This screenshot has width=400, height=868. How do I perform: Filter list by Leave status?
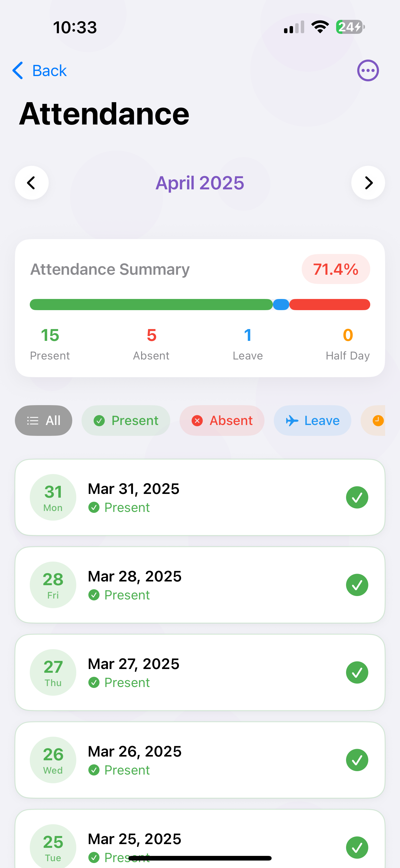[x=313, y=421]
